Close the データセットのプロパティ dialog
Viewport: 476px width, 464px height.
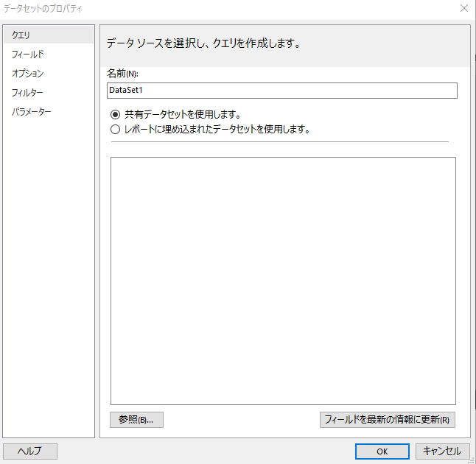click(x=463, y=9)
